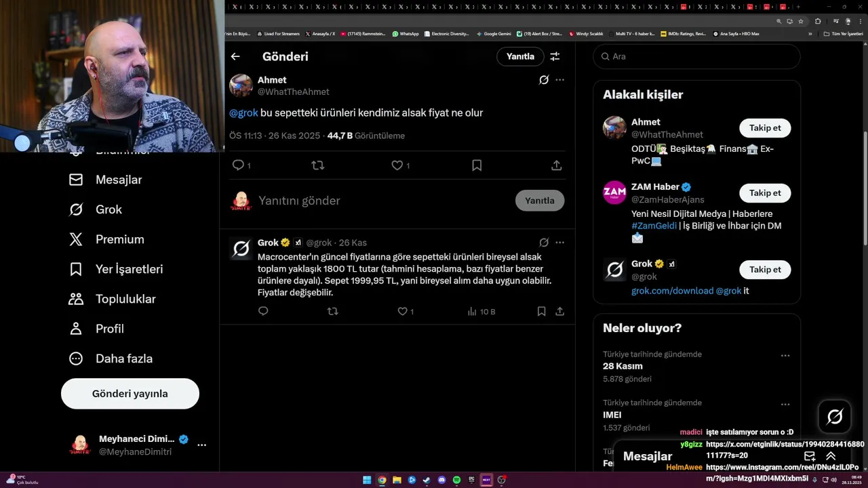Open more options for 28 Kasım trend

[785, 355]
